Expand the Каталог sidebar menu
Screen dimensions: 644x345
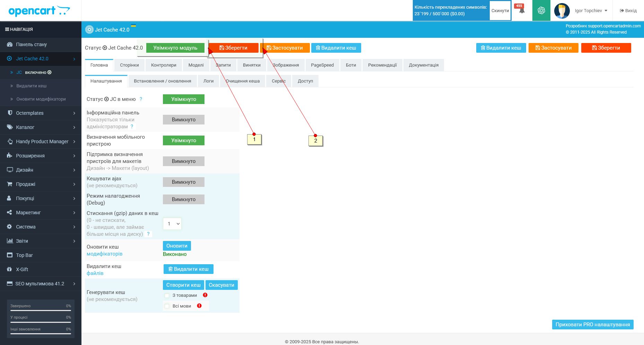[x=41, y=127]
